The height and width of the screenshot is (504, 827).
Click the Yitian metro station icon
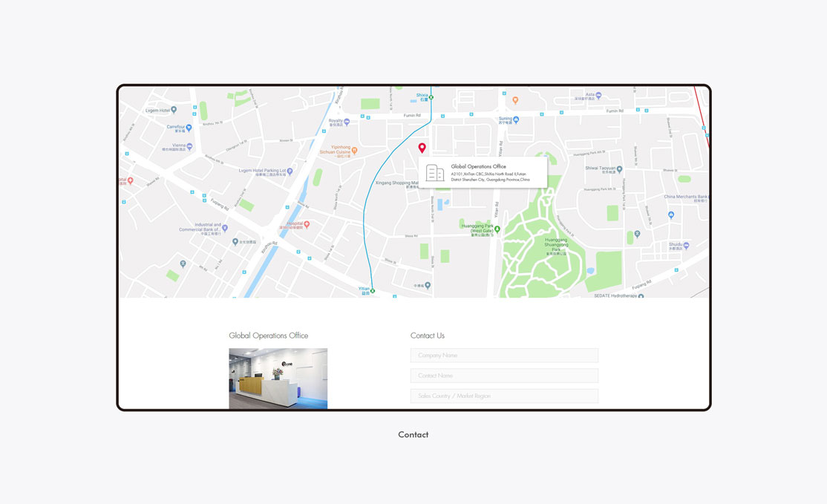(x=373, y=290)
